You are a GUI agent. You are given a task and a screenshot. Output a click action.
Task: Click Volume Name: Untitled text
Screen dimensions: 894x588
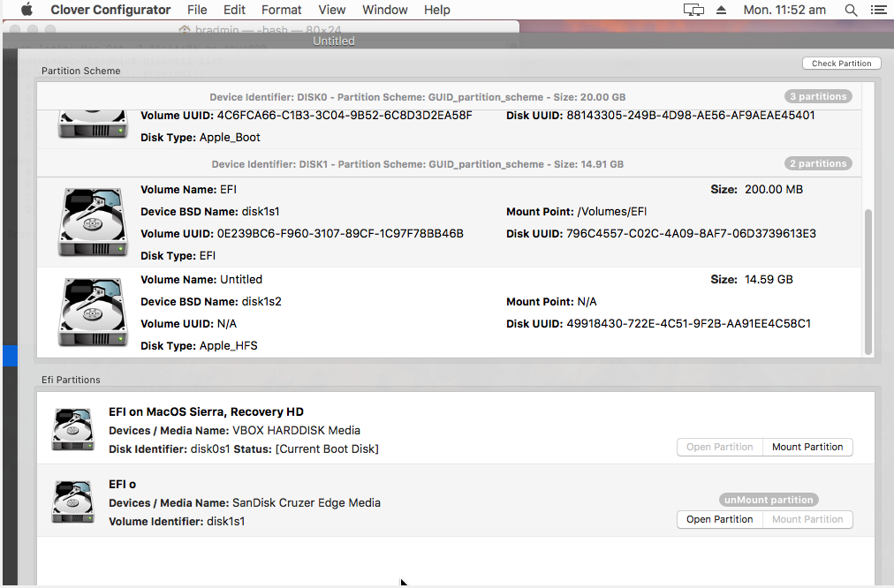201,279
